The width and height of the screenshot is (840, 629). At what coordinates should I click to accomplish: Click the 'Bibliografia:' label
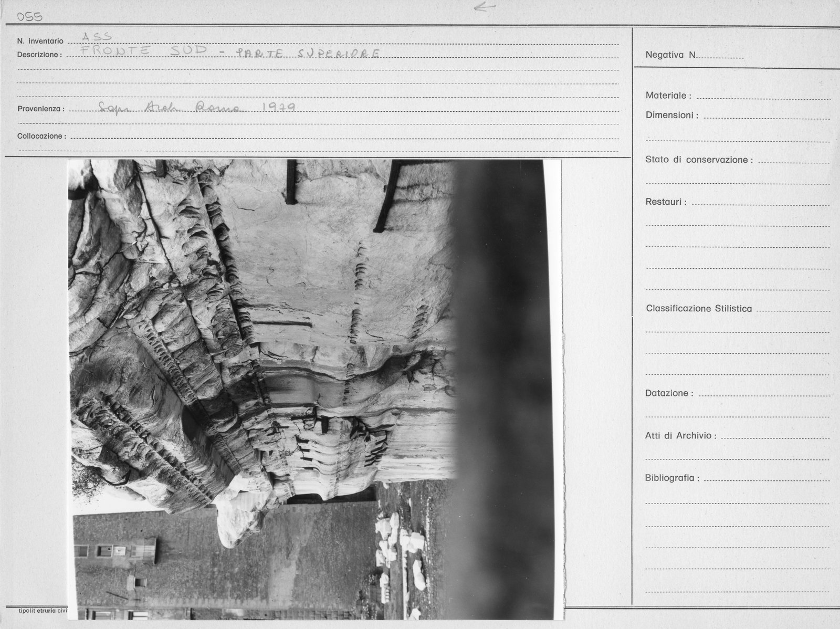click(672, 478)
